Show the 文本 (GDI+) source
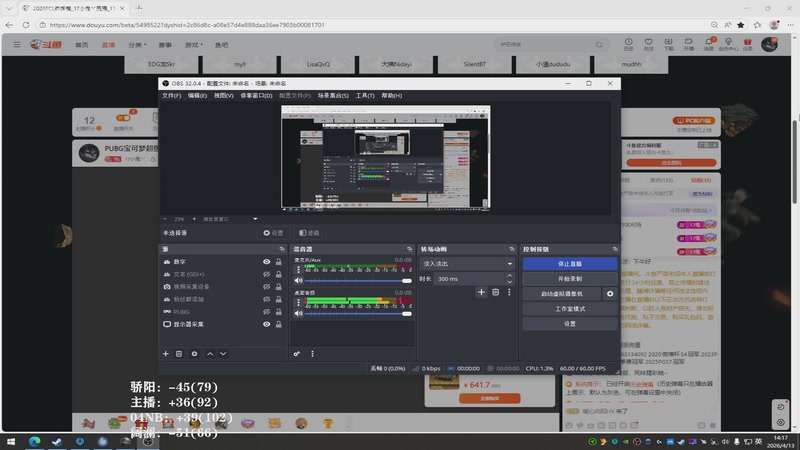The height and width of the screenshot is (450, 800). 266,274
